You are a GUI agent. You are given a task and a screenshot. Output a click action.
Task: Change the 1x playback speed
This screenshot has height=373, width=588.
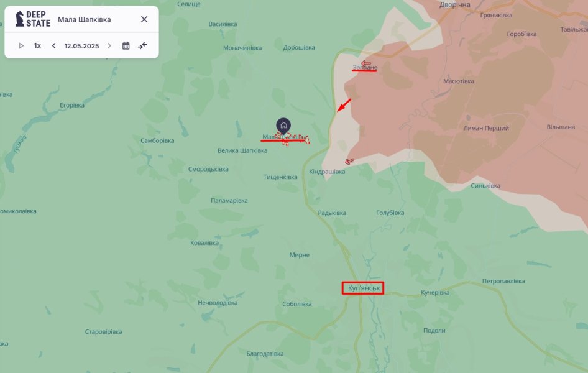[37, 46]
